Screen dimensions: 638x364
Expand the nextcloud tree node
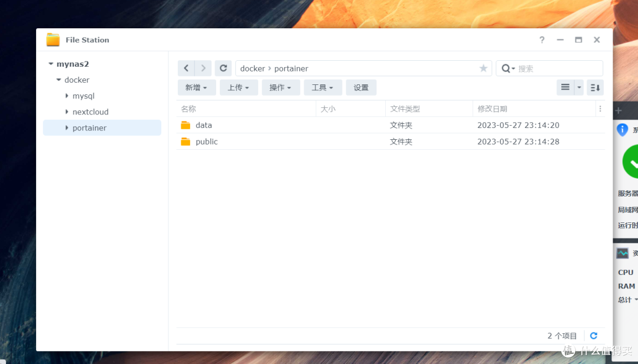(x=67, y=112)
